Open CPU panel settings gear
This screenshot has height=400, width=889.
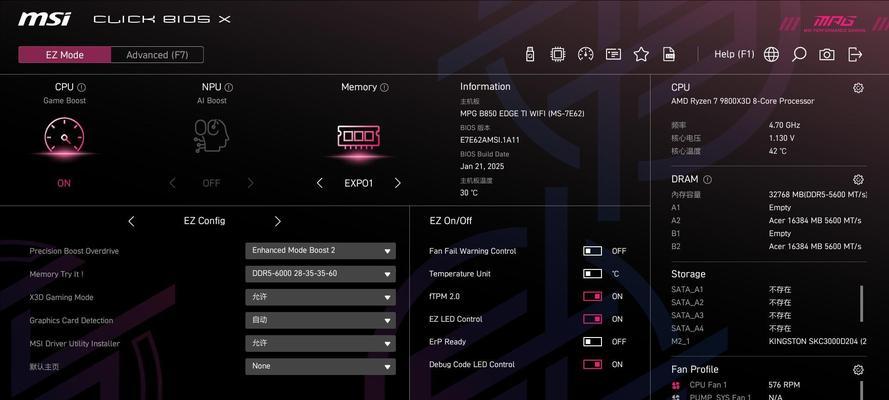coord(858,88)
